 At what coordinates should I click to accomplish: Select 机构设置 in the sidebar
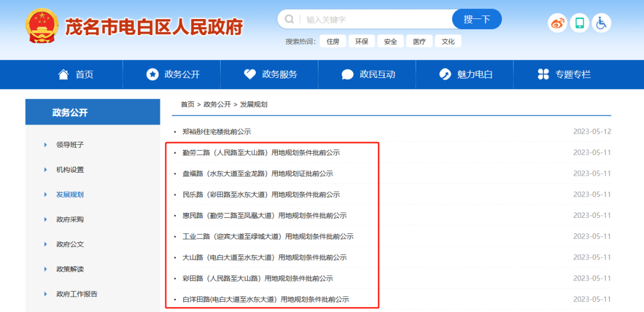[70, 170]
